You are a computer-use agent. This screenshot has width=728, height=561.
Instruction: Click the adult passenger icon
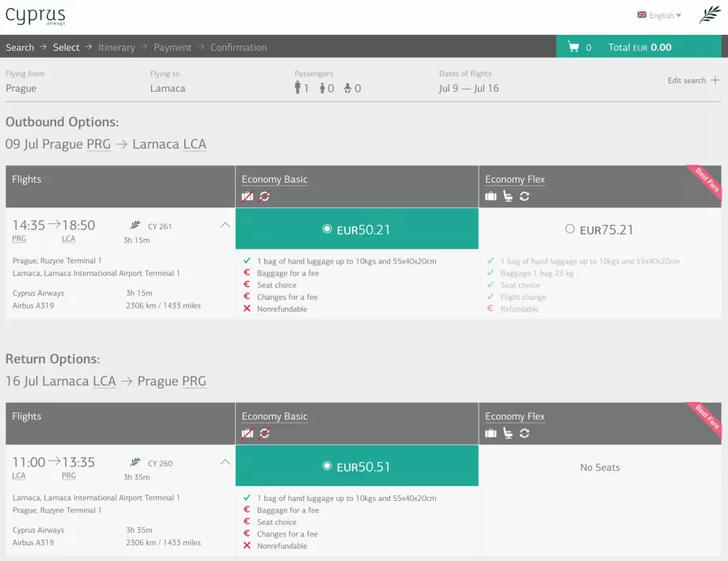pyautogui.click(x=298, y=89)
